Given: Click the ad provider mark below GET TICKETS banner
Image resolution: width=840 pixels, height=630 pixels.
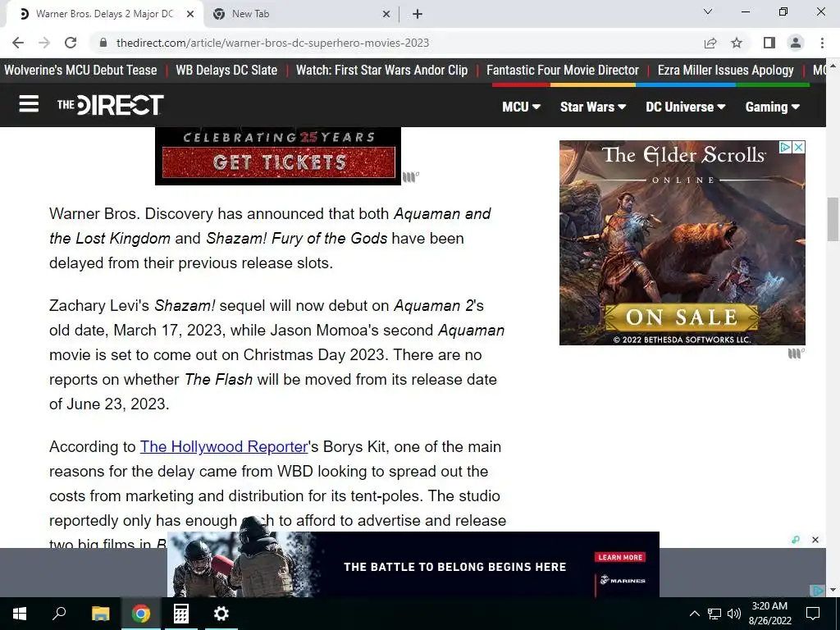Looking at the screenshot, I should coord(410,176).
